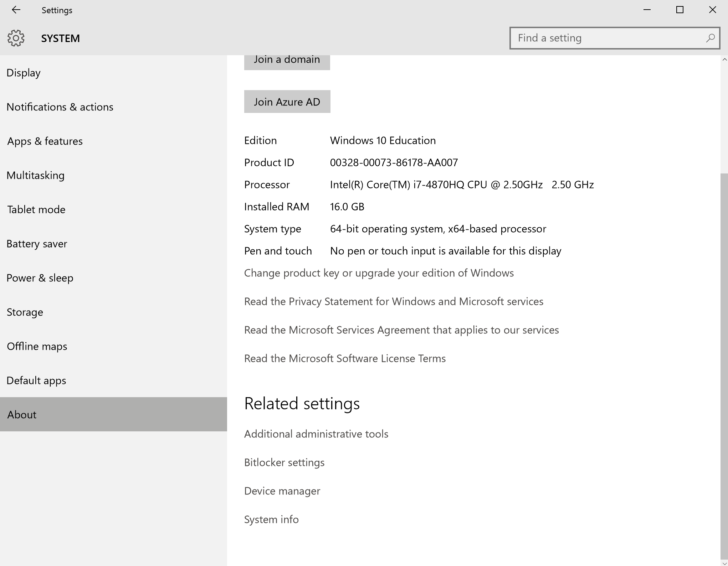Viewport: 728px width, 566px height.
Task: Open the Battery saver settings
Action: point(37,244)
